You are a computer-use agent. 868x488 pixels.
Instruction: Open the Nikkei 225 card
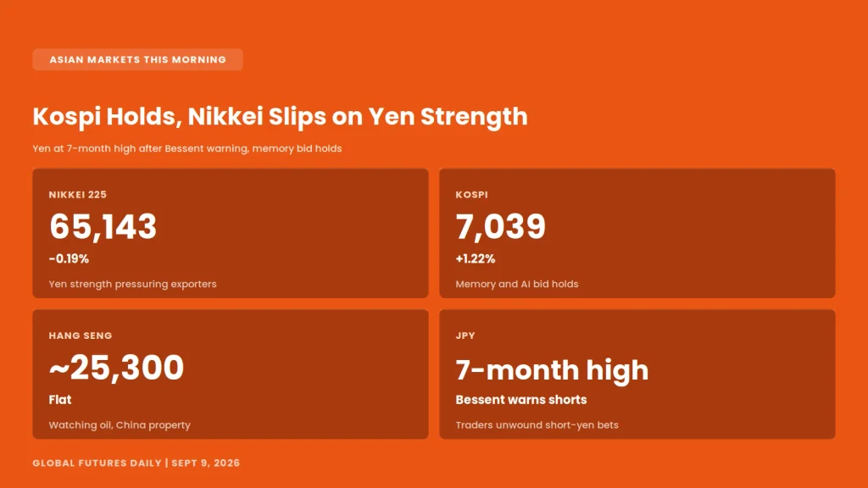(231, 233)
